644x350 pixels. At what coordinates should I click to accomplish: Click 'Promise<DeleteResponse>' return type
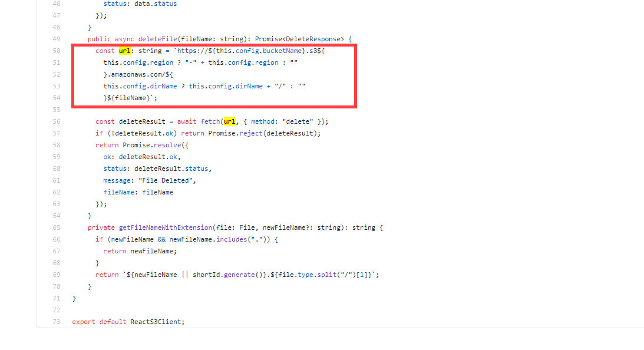pyautogui.click(x=299, y=39)
